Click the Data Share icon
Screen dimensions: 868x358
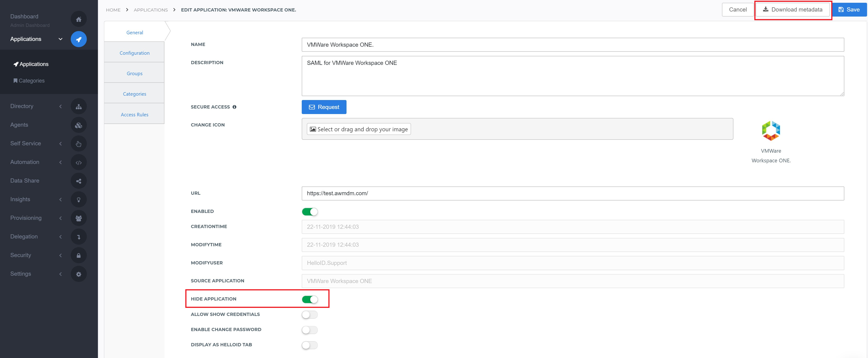[x=79, y=181]
